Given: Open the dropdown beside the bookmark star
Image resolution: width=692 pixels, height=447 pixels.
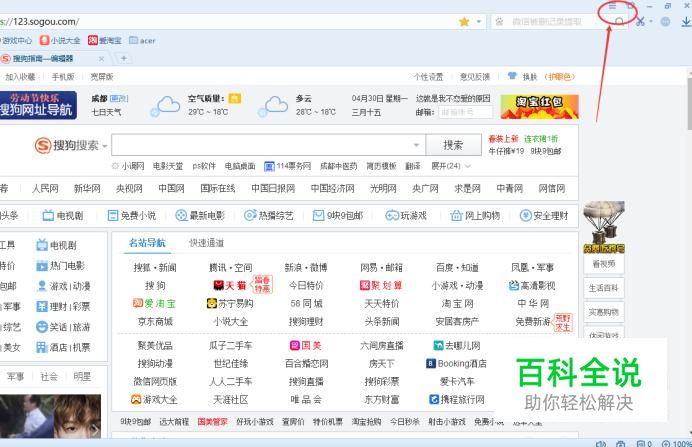Looking at the screenshot, I should pos(479,22).
